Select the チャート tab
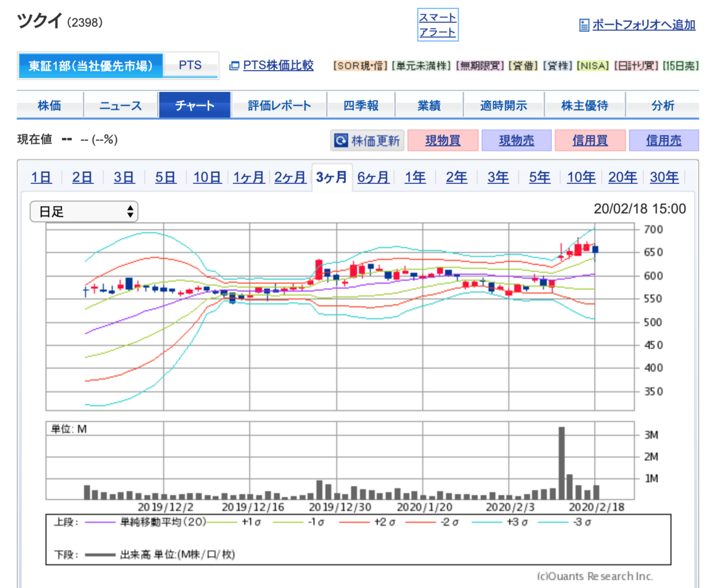 (x=195, y=106)
